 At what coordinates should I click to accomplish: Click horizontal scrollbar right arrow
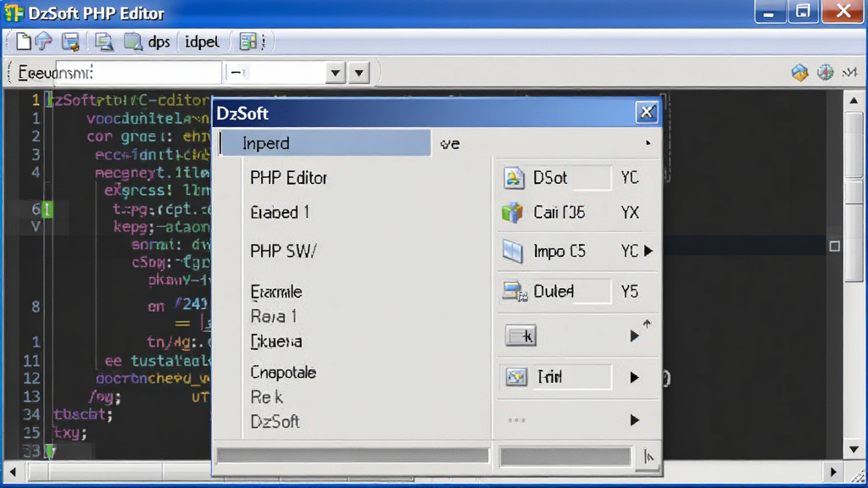coord(834,473)
